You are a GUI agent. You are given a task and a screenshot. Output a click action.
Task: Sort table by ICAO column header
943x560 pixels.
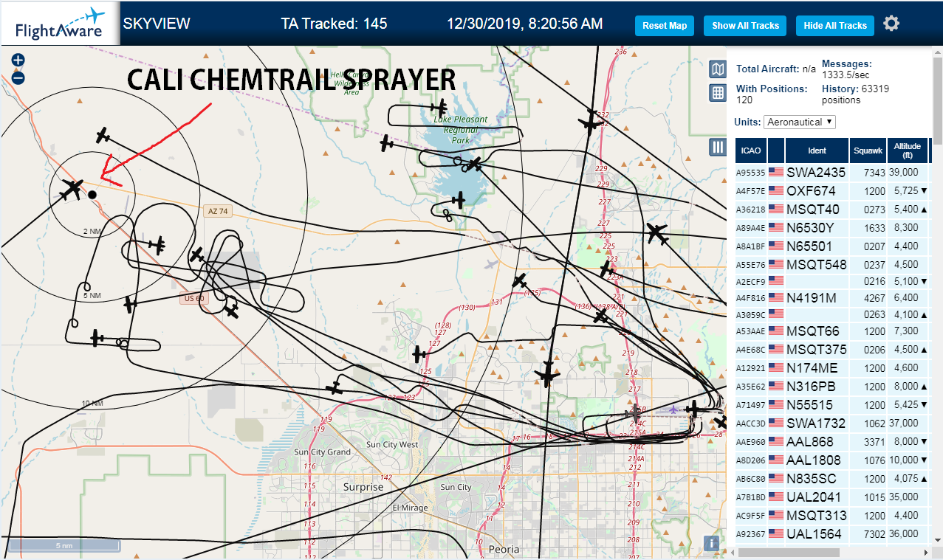[x=751, y=151]
